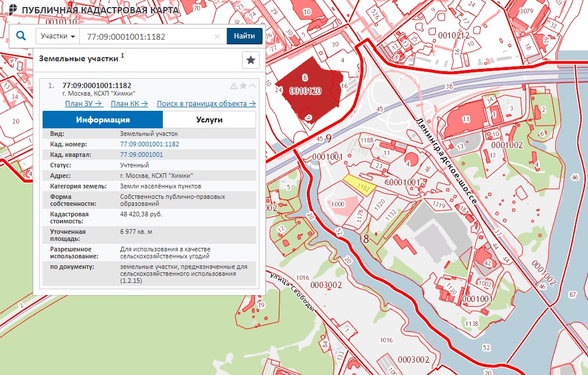588x375 pixels.
Task: Click the Собственность публично-правовых образований value
Action: tap(173, 200)
